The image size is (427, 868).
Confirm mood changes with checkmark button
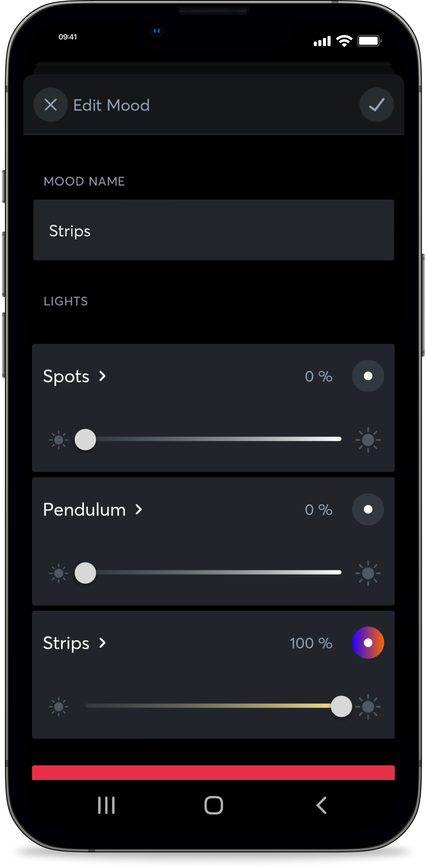(x=377, y=105)
